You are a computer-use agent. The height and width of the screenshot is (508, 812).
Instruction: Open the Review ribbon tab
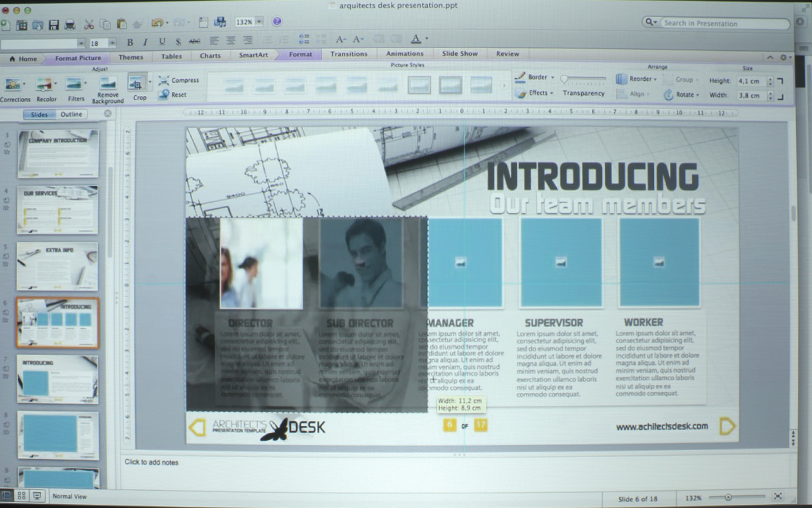pos(507,54)
